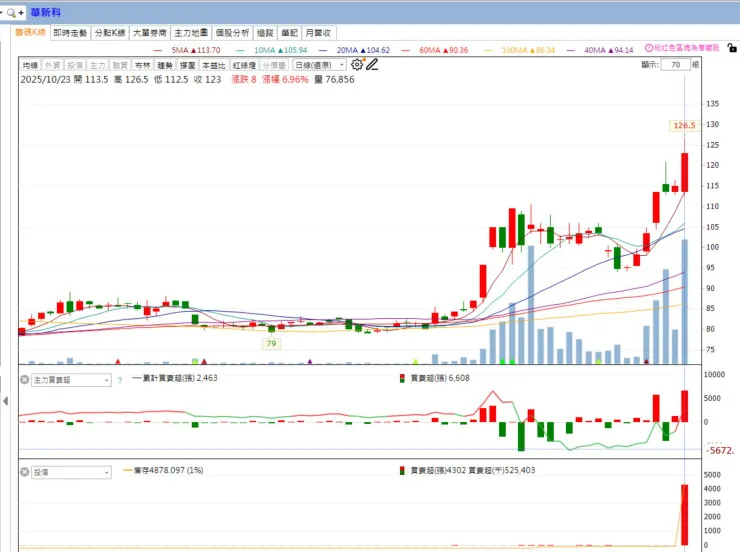Close the 投信 indicator panel
The image size is (740, 552).
click(25, 472)
